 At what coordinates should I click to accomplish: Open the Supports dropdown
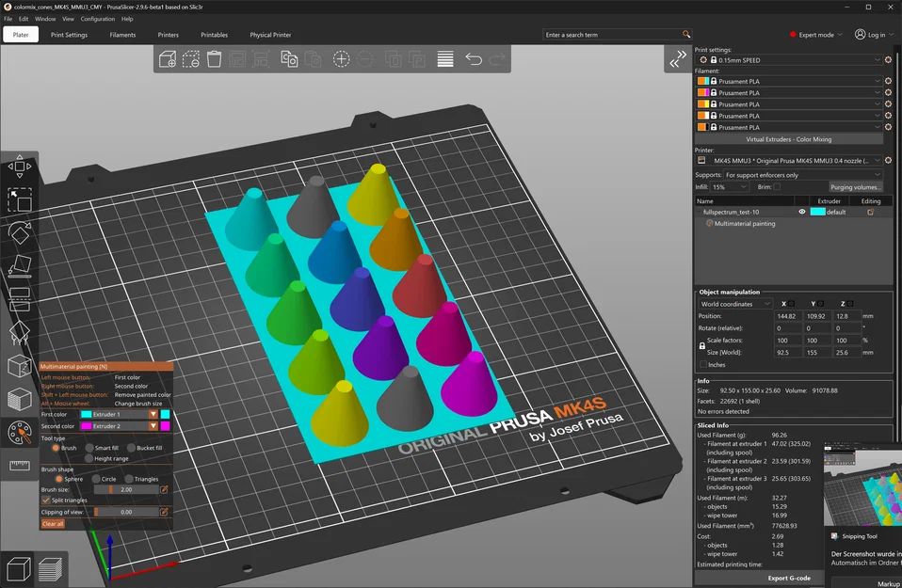pyautogui.click(x=802, y=175)
